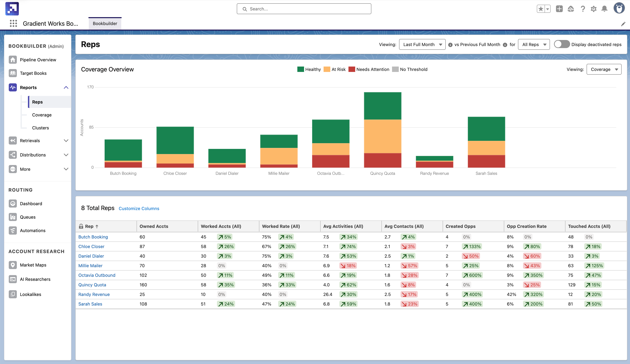This screenshot has height=364, width=630.
Task: Open the Quincy Quota rep link
Action: [x=92, y=285]
